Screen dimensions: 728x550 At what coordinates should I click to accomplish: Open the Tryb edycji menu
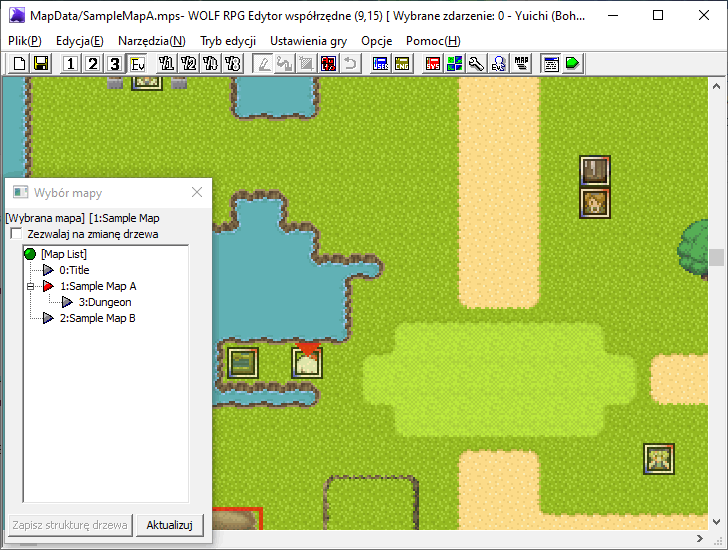[228, 41]
